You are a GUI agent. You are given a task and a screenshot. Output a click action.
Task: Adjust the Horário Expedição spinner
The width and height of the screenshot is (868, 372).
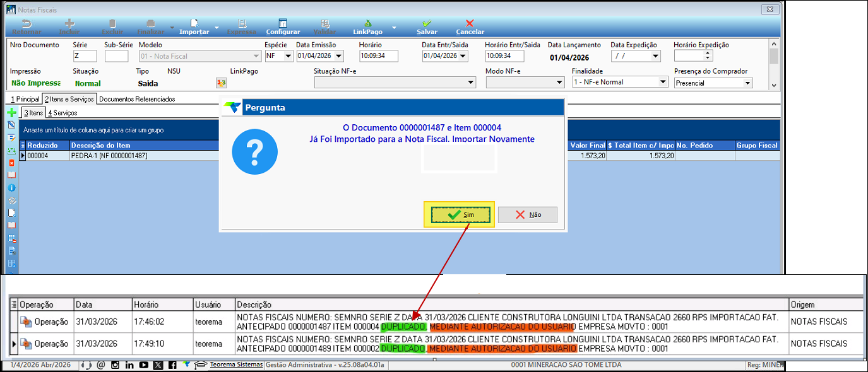708,55
